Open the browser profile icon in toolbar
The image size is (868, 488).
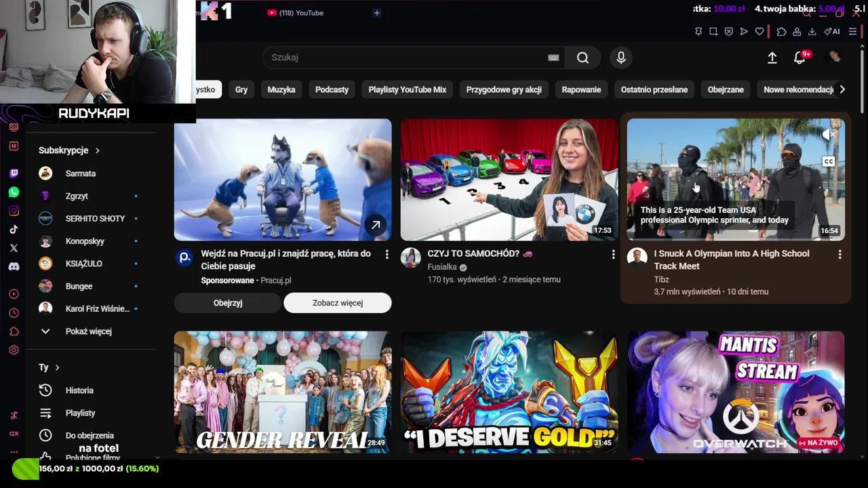[797, 31]
